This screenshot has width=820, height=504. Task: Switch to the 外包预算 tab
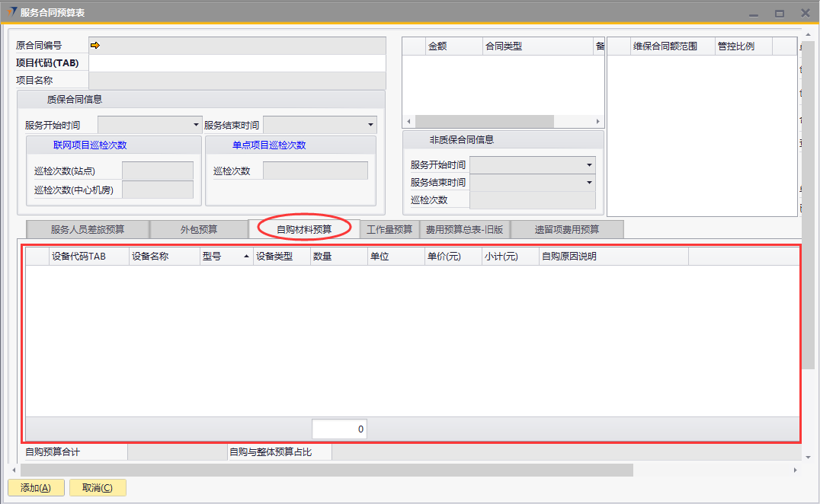(x=199, y=229)
